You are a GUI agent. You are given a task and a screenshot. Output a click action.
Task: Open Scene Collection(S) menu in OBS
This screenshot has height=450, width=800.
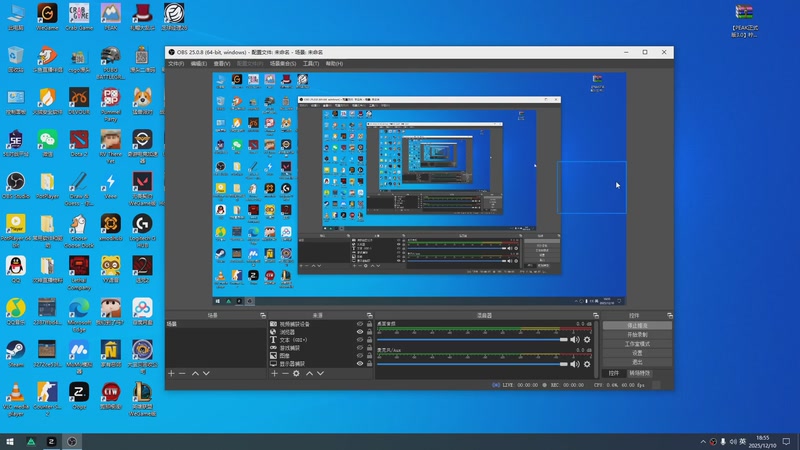(x=283, y=64)
